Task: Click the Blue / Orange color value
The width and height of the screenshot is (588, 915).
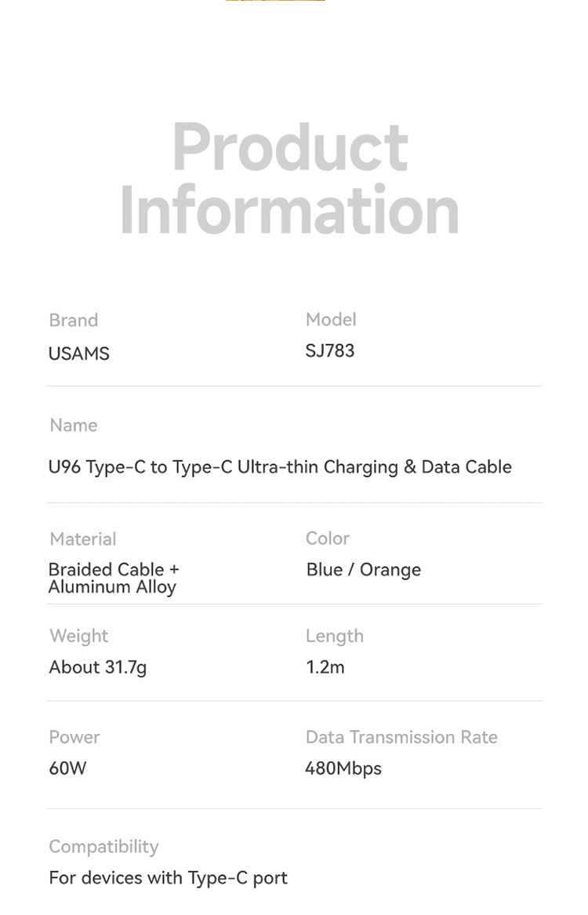Action: (364, 570)
